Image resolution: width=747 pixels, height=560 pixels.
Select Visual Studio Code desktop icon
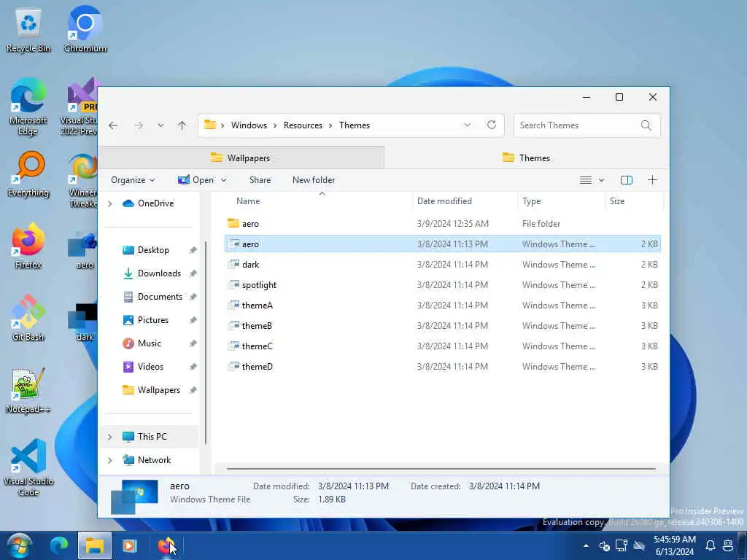coord(28,467)
